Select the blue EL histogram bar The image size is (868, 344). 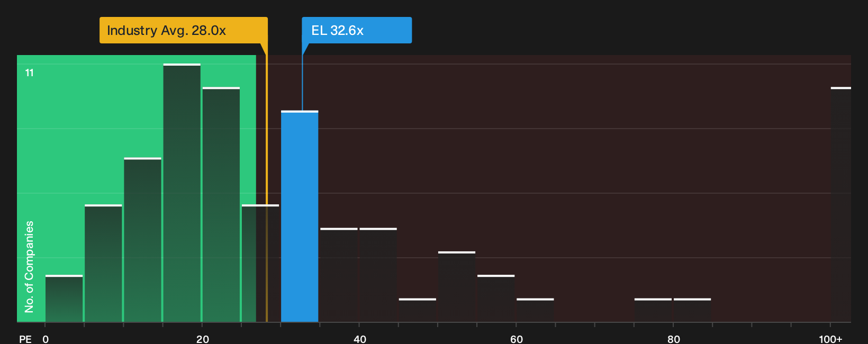pos(300,216)
